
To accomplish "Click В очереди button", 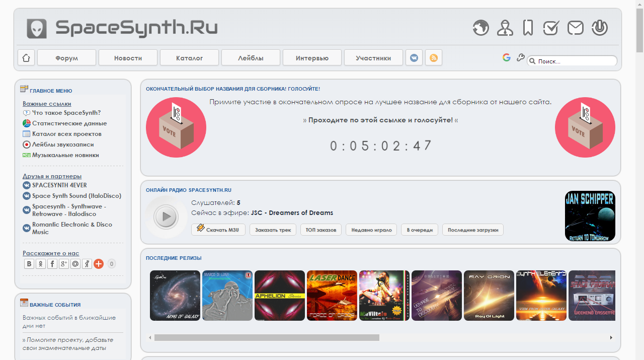I will (420, 230).
